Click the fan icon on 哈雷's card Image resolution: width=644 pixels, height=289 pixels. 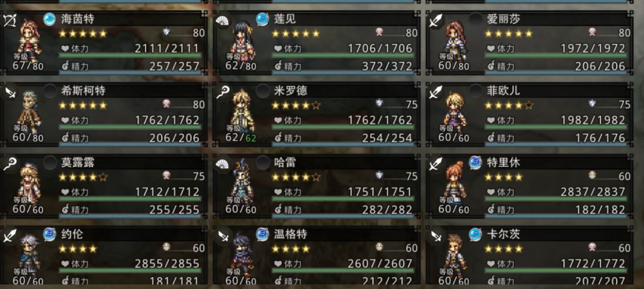tap(222, 164)
